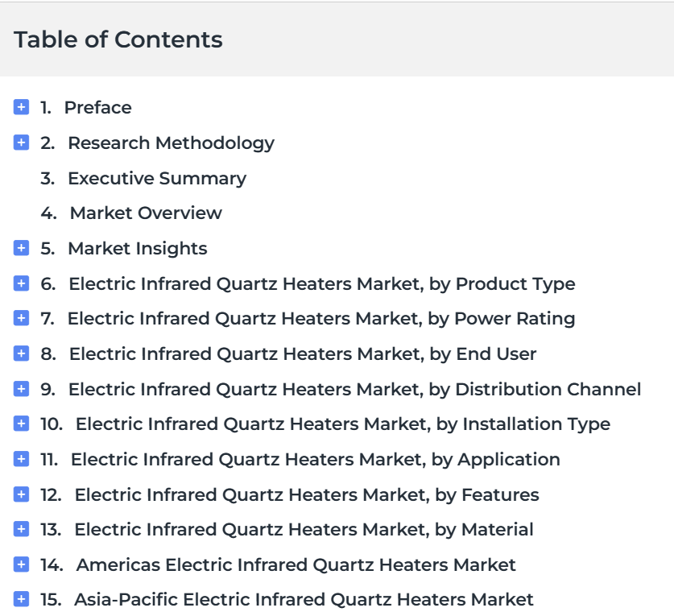Screen dimensions: 674x616
Task: Expand the by Application plus icon
Action: [21, 459]
